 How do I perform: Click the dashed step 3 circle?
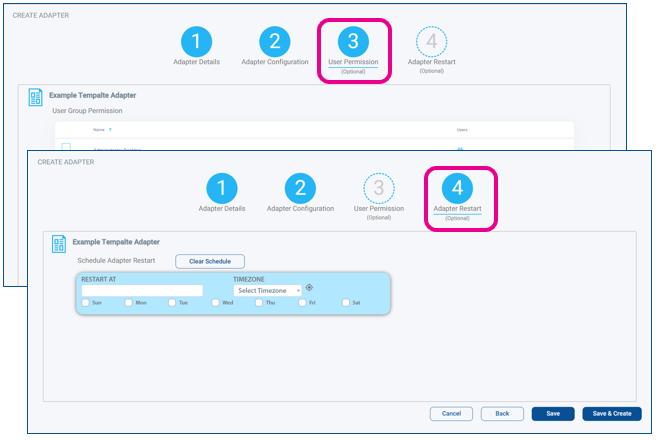(379, 188)
